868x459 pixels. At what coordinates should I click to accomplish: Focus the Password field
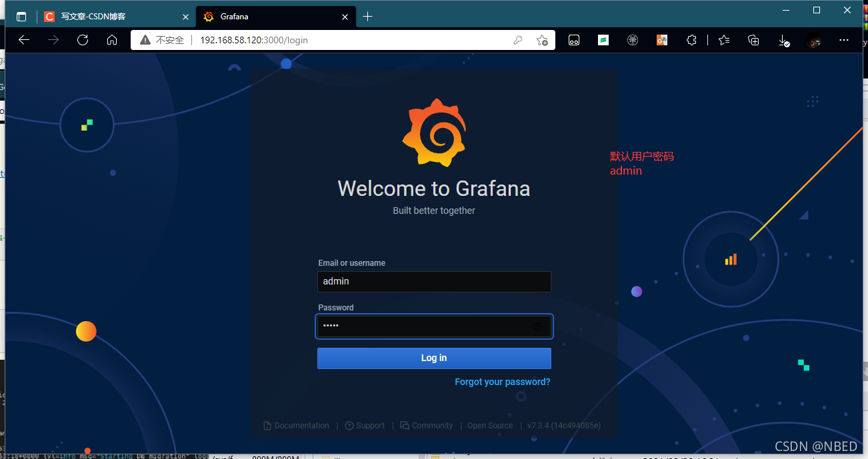[x=434, y=326]
